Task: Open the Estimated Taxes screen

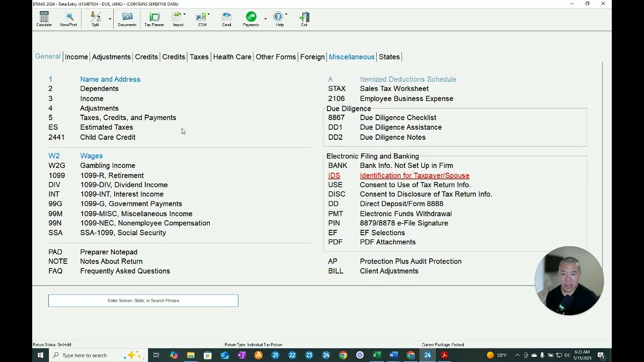Action: pos(107,127)
